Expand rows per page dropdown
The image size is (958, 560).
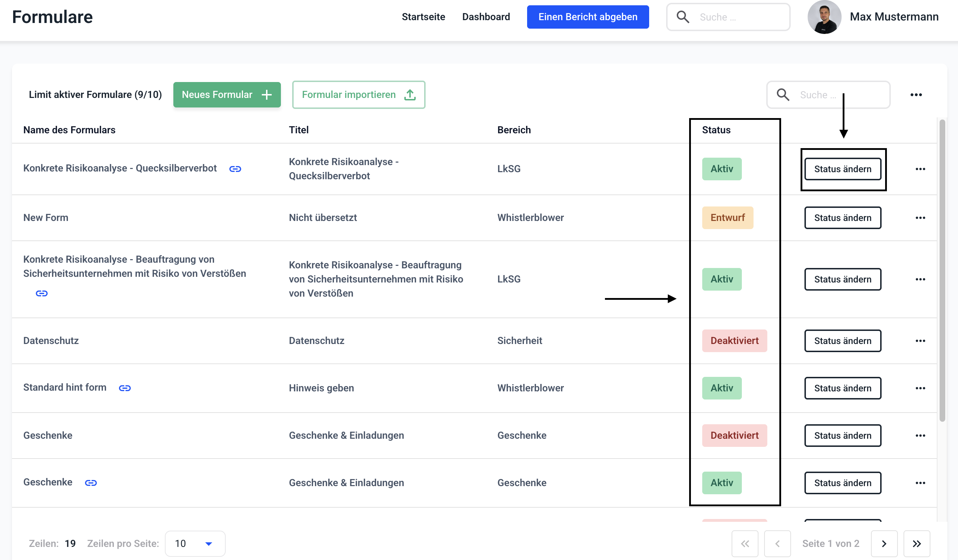tap(195, 543)
